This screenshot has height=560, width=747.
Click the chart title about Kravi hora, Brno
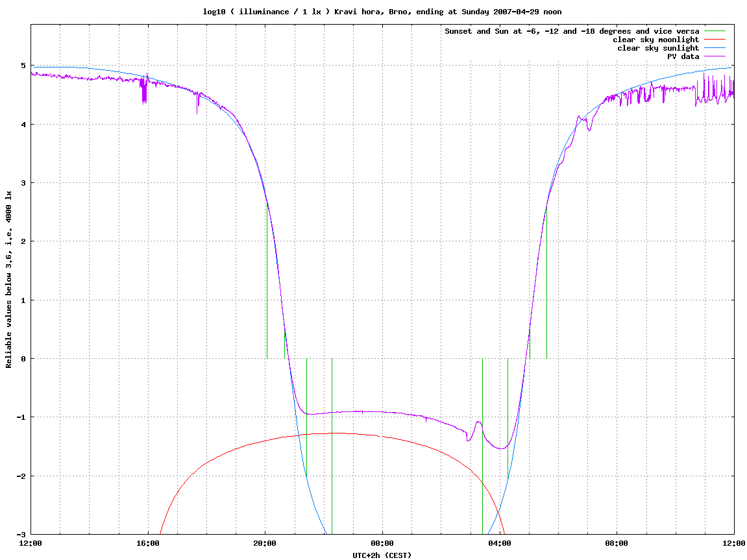382,12
